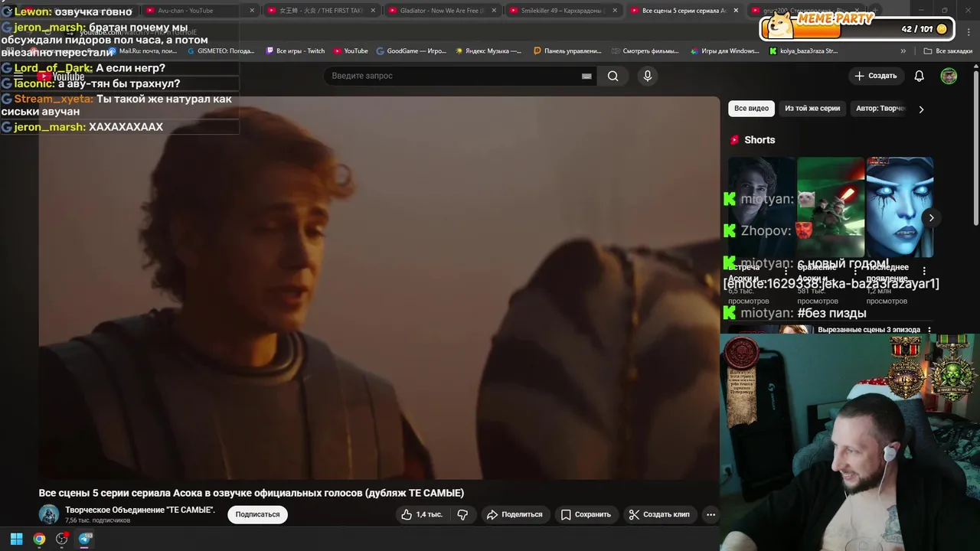980x551 pixels.
Task: Start voice search with the microphone icon
Action: pos(647,76)
